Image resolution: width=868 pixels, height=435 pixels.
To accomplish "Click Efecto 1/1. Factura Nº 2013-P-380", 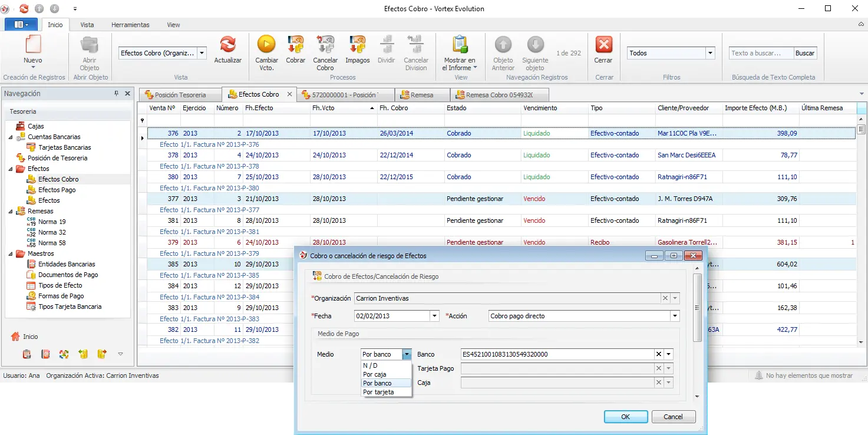I will coord(209,188).
